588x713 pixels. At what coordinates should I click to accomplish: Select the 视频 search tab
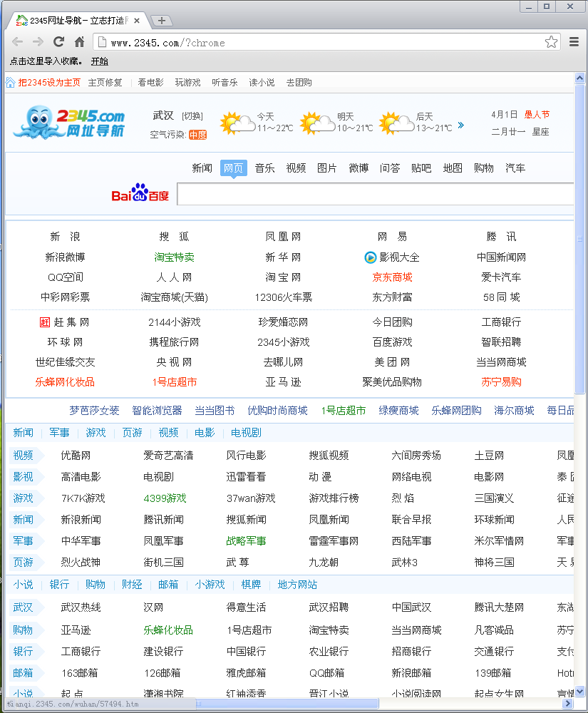coord(296,168)
